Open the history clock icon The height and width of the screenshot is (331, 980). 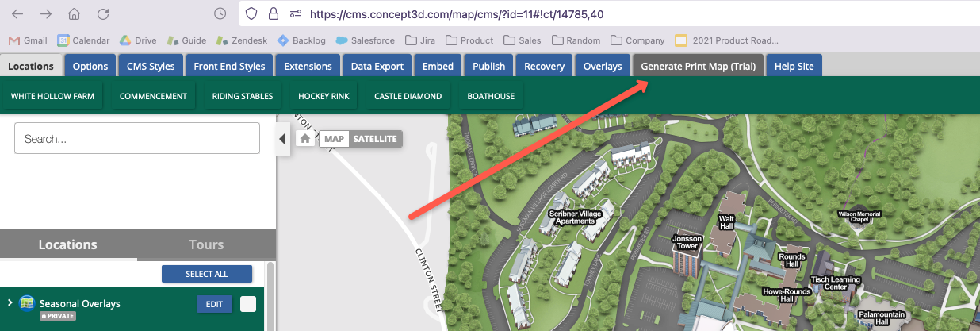coord(221,13)
